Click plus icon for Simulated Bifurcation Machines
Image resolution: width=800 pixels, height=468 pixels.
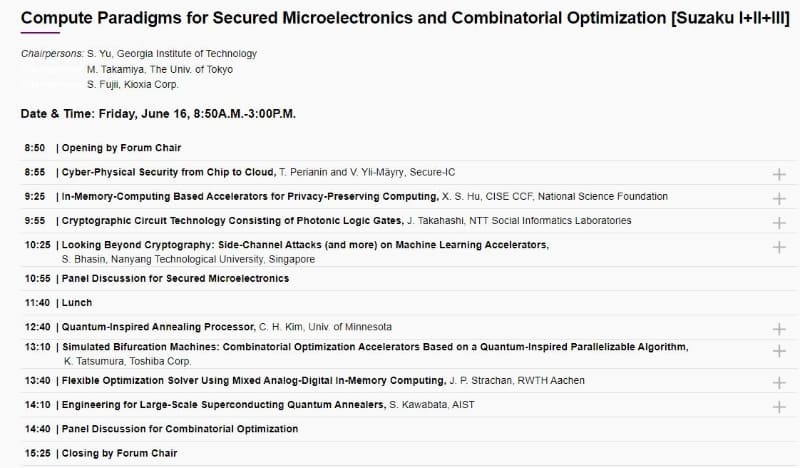[x=779, y=353]
